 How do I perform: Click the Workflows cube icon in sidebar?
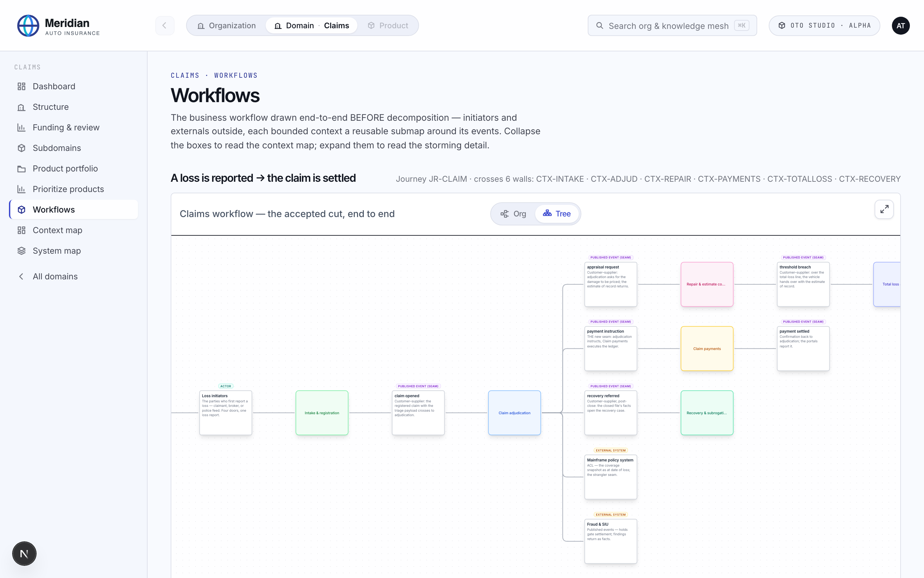(x=21, y=209)
